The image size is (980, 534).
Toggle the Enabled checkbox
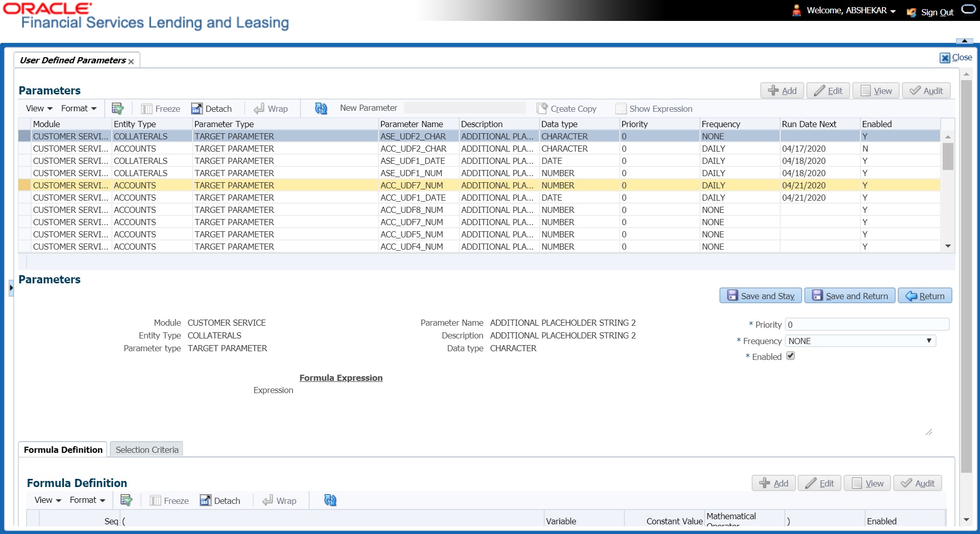coord(790,356)
